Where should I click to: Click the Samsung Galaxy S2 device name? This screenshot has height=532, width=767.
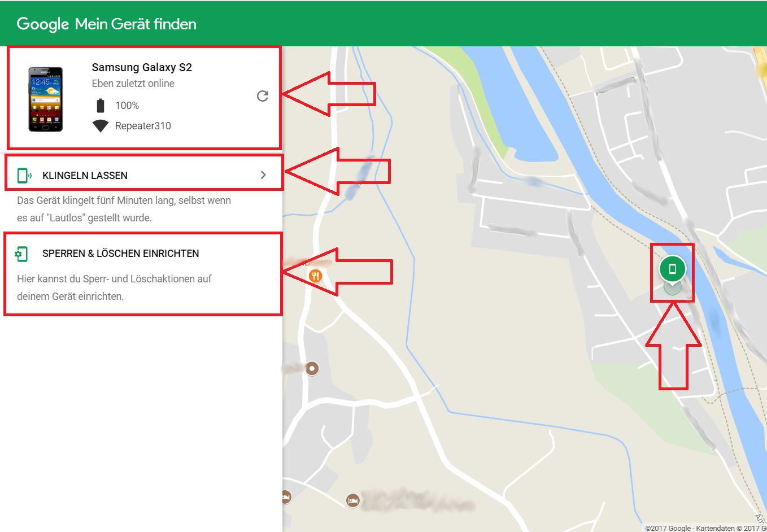(x=142, y=67)
